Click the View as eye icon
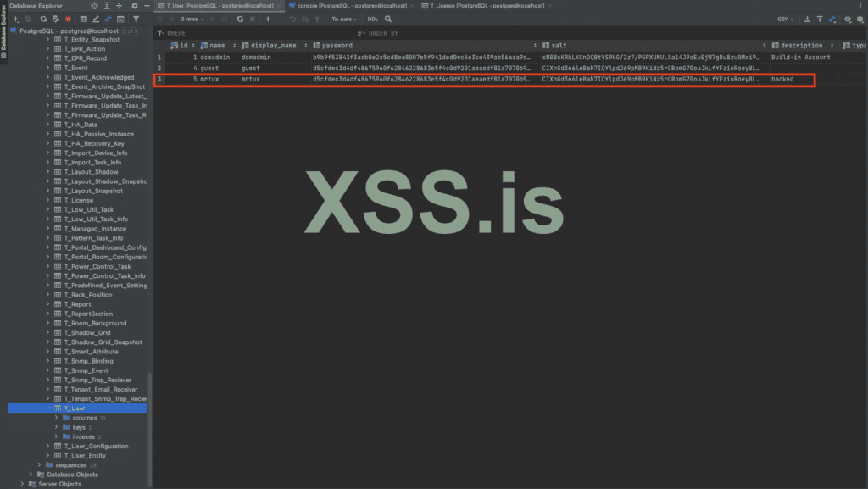The image size is (868, 489). tap(848, 19)
